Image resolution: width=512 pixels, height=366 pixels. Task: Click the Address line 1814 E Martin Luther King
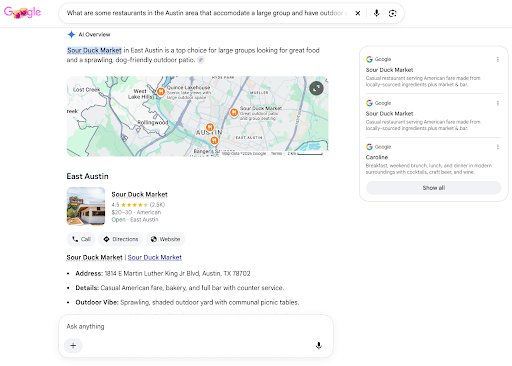(163, 273)
